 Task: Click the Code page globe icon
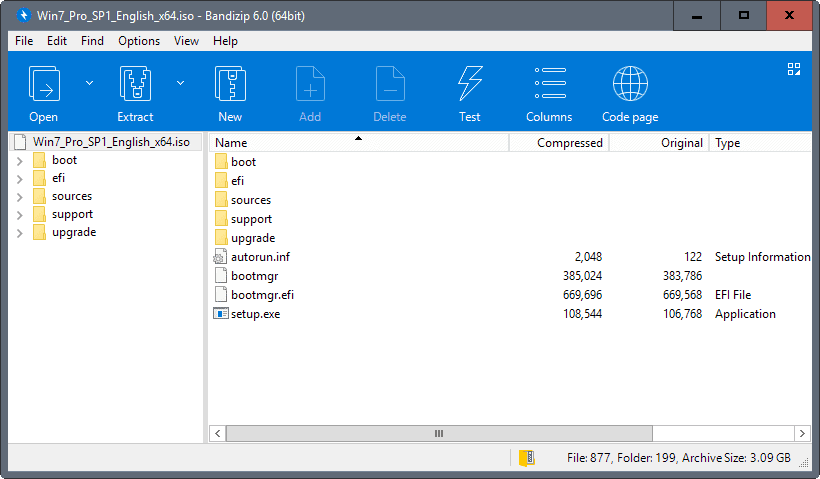coord(630,84)
